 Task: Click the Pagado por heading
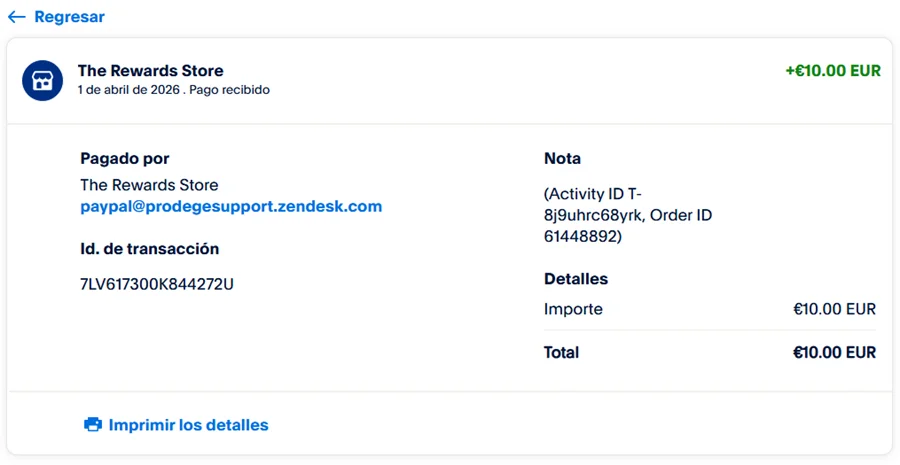pos(125,159)
